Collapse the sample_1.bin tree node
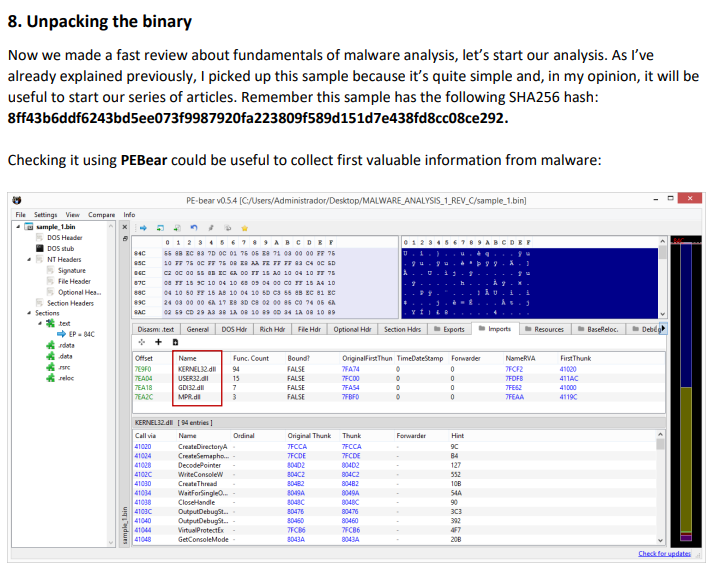Screen dimensions: 714x568 (18, 226)
